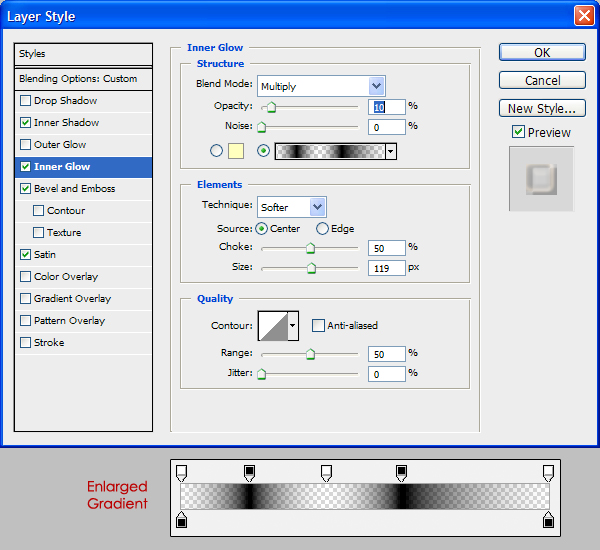Click the Opacity percentage input field
Screen dimensions: 600x550
pyautogui.click(x=386, y=107)
